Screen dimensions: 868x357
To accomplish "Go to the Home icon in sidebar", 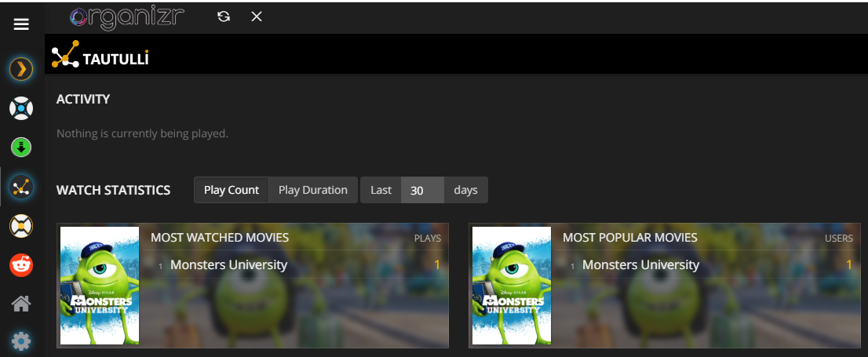I will (x=21, y=304).
